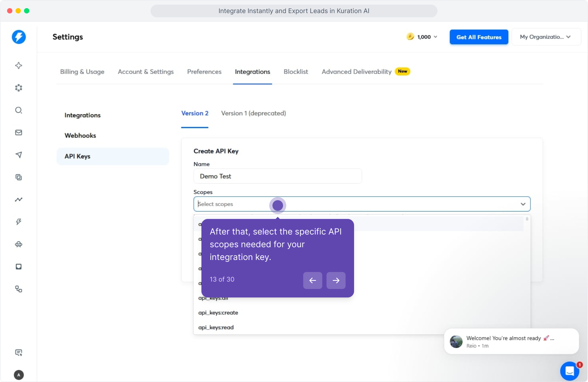The width and height of the screenshot is (588, 382).
Task: Switch to Billing & Usage tab
Action: [x=82, y=72]
